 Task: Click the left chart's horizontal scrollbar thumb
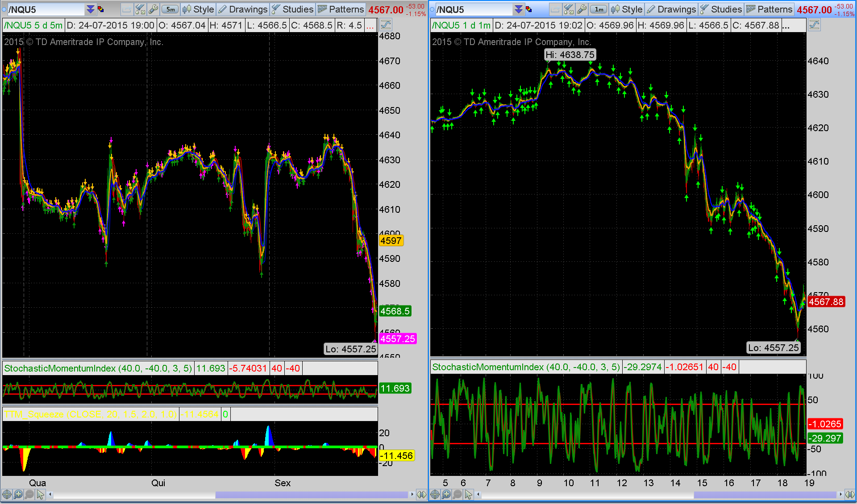coord(312,495)
